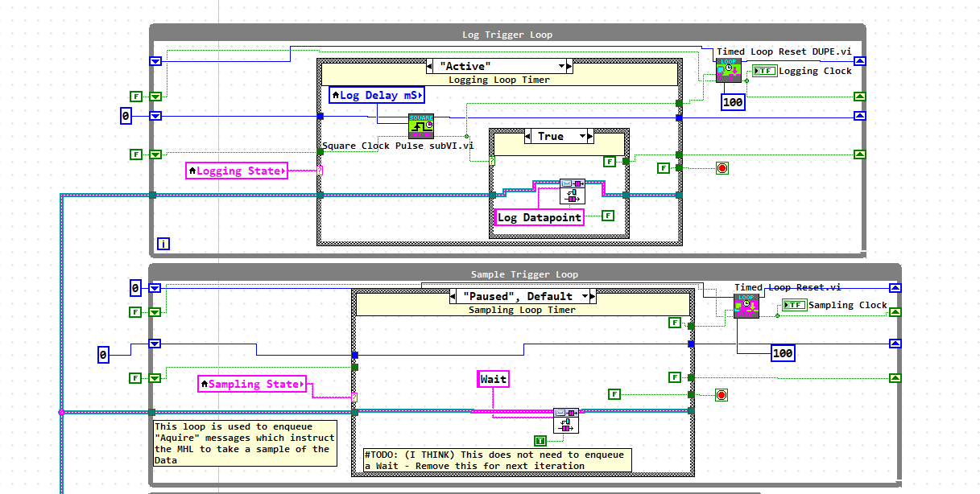The height and width of the screenshot is (494, 980).
Task: Click the loop iteration terminal in Log Trigger Loop
Action: point(163,243)
